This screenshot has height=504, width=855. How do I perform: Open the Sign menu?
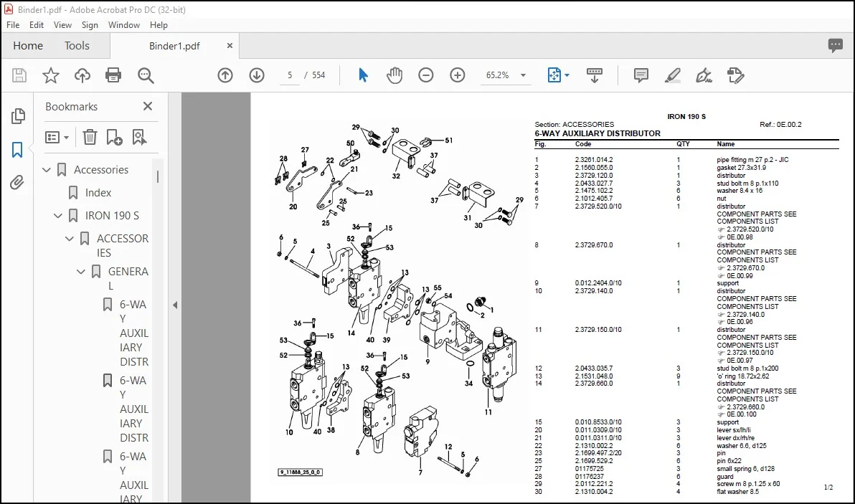90,25
